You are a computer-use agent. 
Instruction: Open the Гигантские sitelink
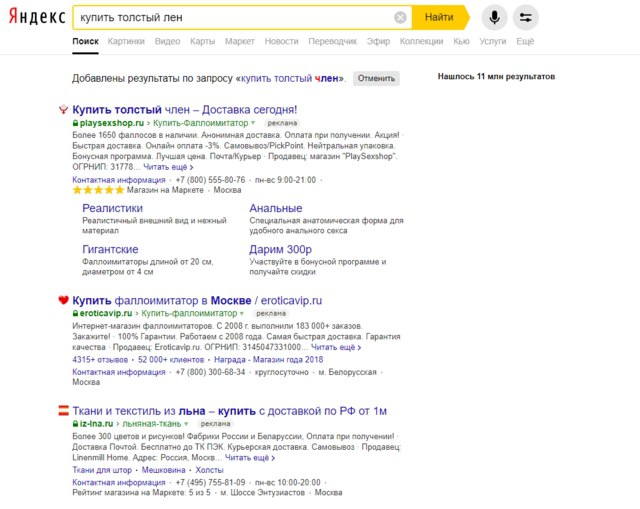coord(110,249)
